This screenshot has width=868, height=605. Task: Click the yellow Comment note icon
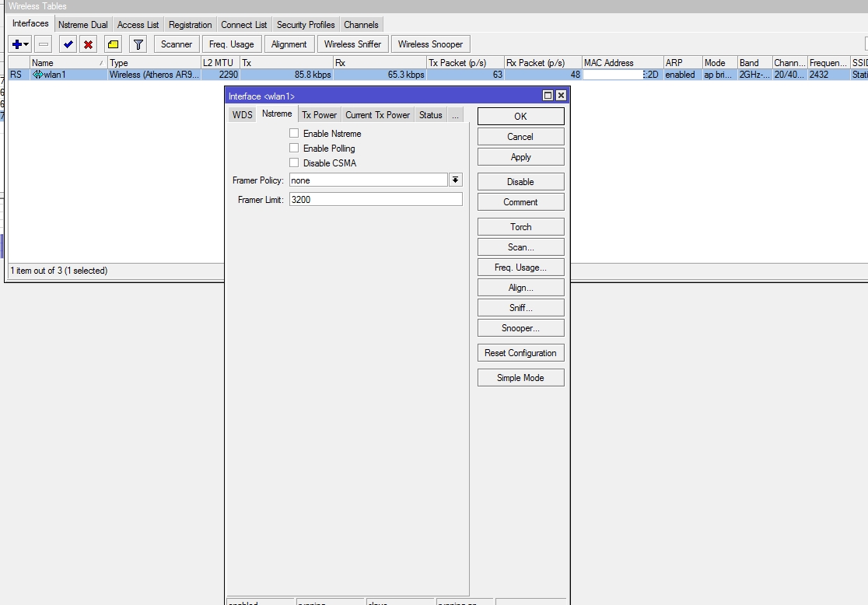pyautogui.click(x=114, y=44)
